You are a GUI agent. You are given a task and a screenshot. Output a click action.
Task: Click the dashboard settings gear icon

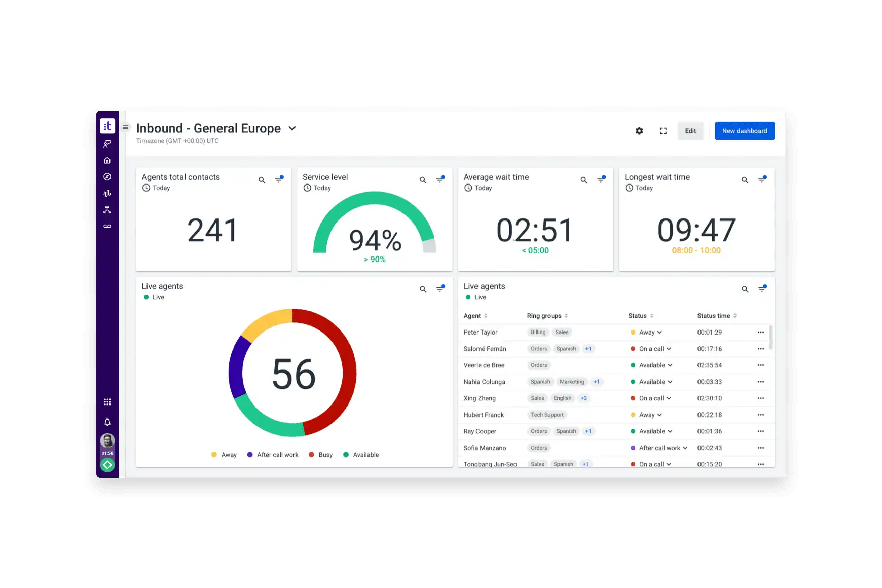coord(639,131)
